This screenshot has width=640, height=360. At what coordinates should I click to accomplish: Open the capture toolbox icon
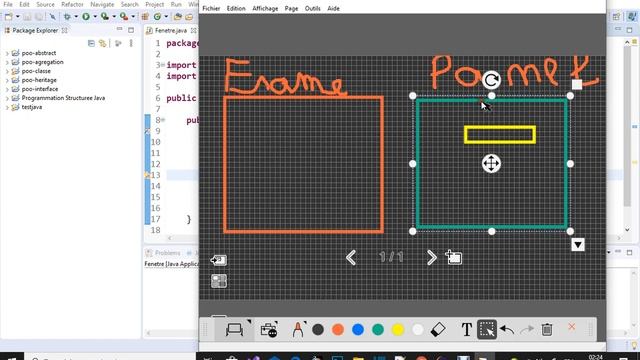[269, 329]
